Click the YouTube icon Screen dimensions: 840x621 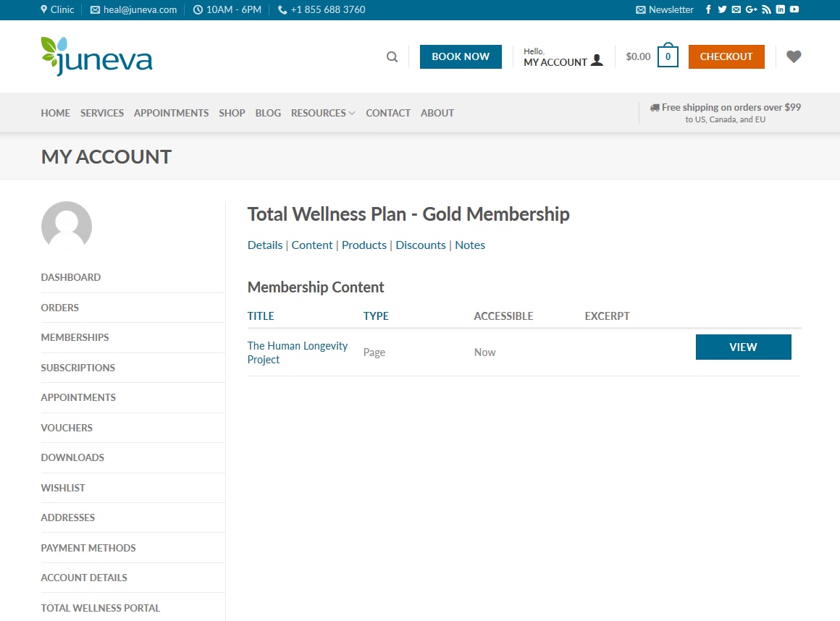[x=794, y=9]
